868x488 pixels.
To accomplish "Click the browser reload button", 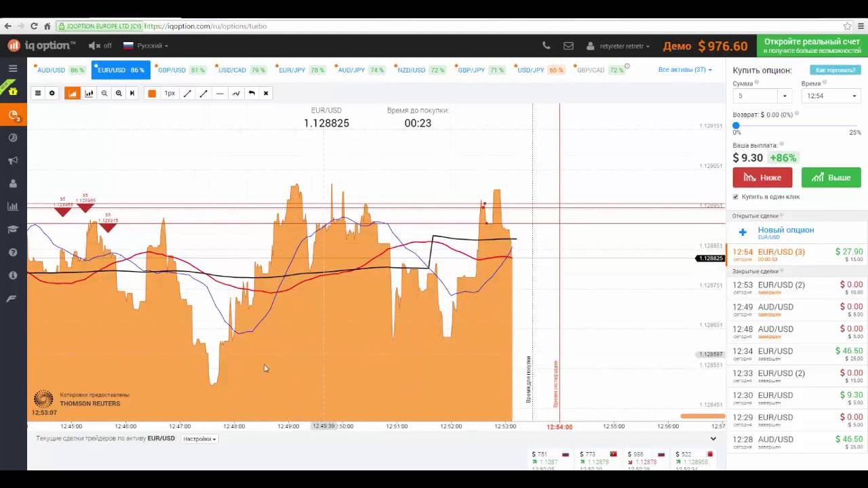I will [34, 26].
